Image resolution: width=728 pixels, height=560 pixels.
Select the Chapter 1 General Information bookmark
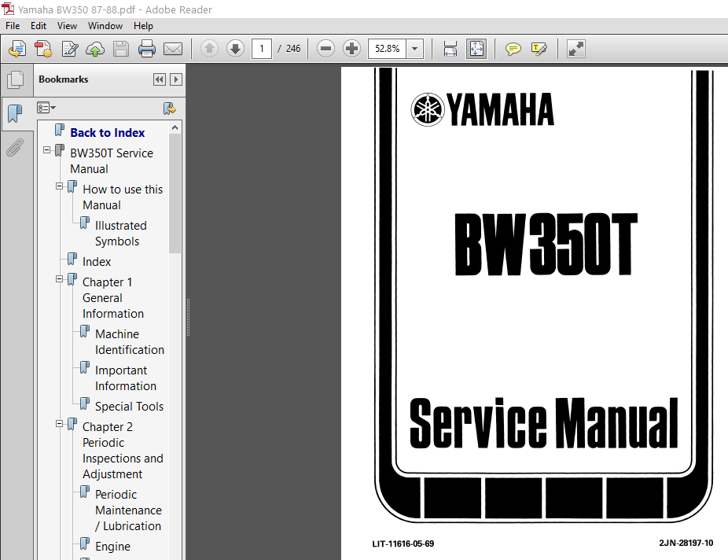(113, 298)
